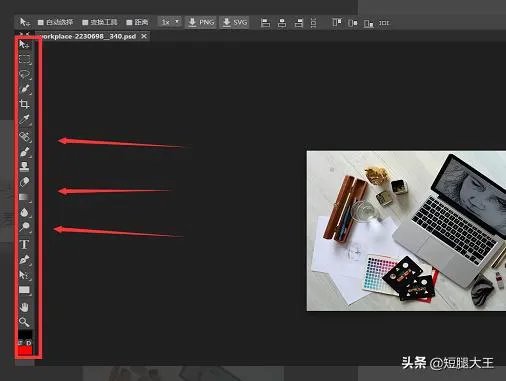Screen dimensions: 506x381
Task: Click Align Horizontal Centers icon
Action: coord(282,23)
